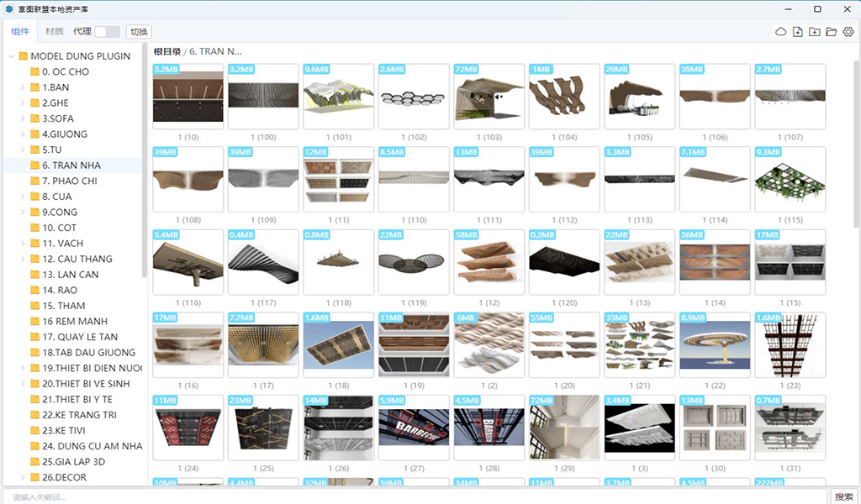Viewport: 861px width, 504px height.
Task: Click the 18.TAB DAU GIUONG folder icon
Action: click(x=34, y=353)
